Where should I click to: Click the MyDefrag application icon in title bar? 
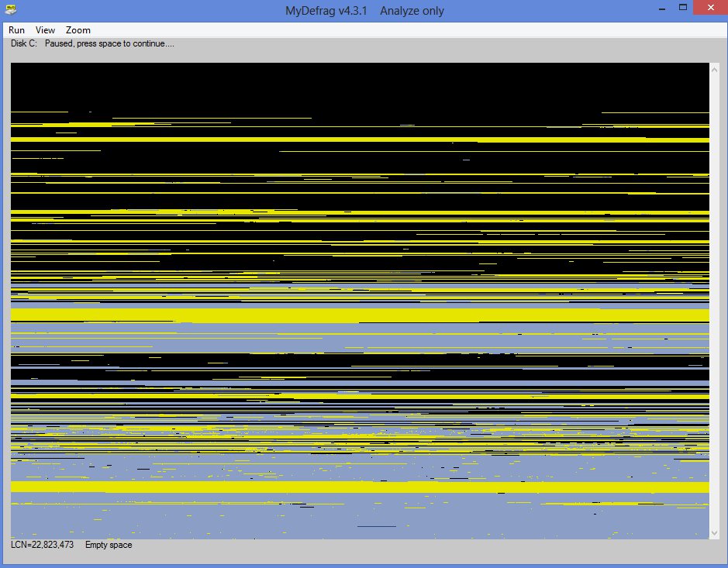(x=11, y=9)
